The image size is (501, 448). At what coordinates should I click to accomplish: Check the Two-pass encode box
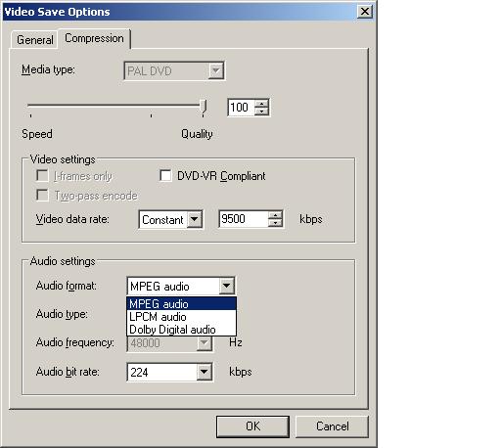[x=42, y=196]
